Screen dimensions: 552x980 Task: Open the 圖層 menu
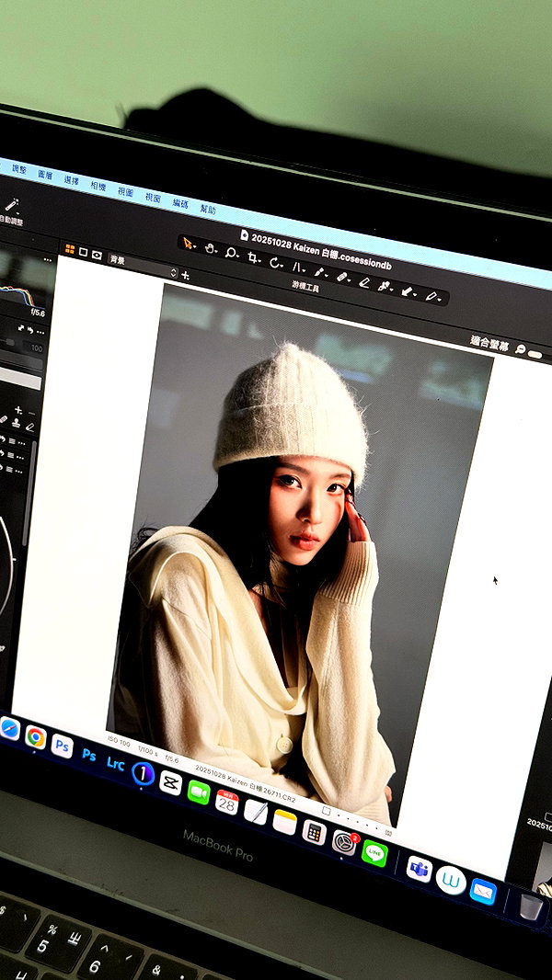pos(46,175)
